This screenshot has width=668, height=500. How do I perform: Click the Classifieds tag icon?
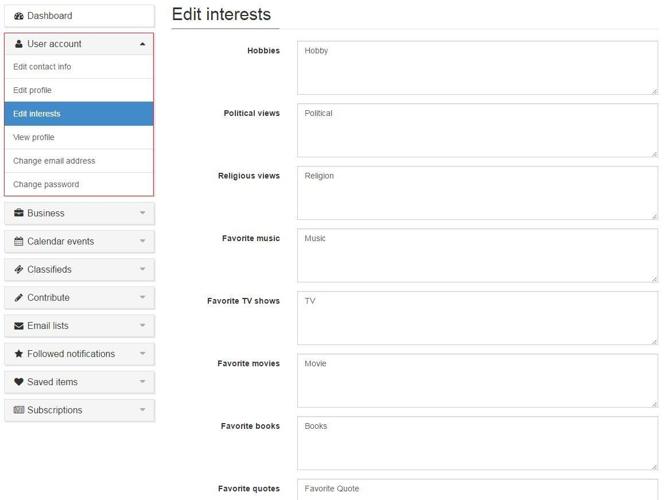[19, 269]
